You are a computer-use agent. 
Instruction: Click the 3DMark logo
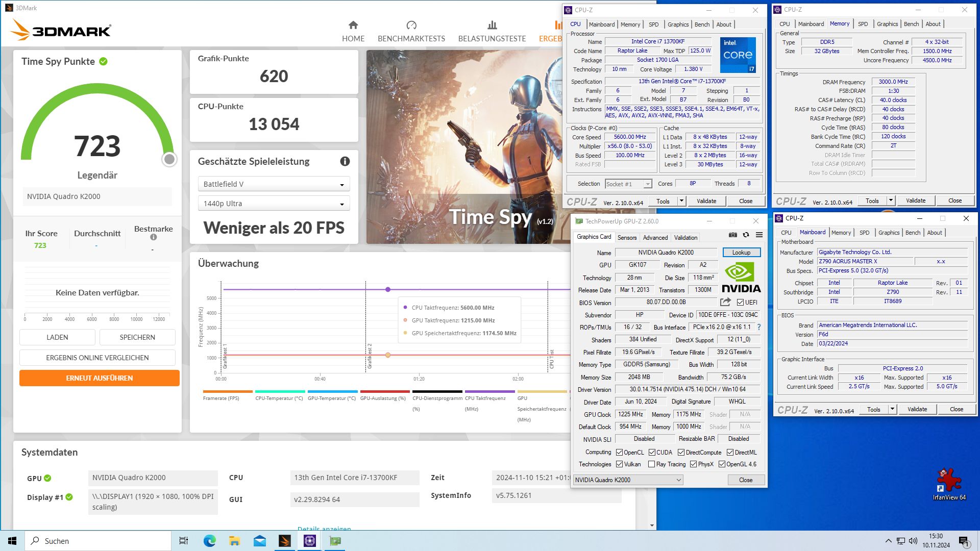tap(60, 30)
